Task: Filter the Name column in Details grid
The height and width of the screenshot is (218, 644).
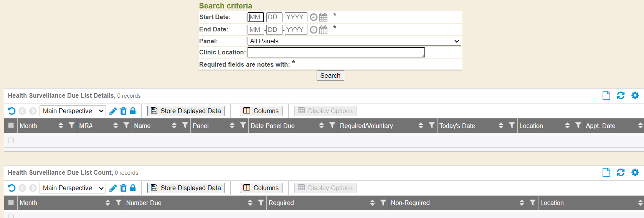Action: coord(185,125)
